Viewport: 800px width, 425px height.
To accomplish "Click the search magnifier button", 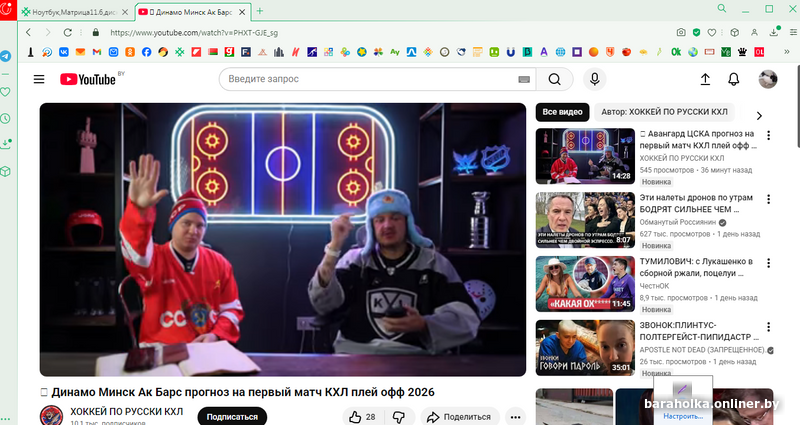I will click(x=555, y=79).
